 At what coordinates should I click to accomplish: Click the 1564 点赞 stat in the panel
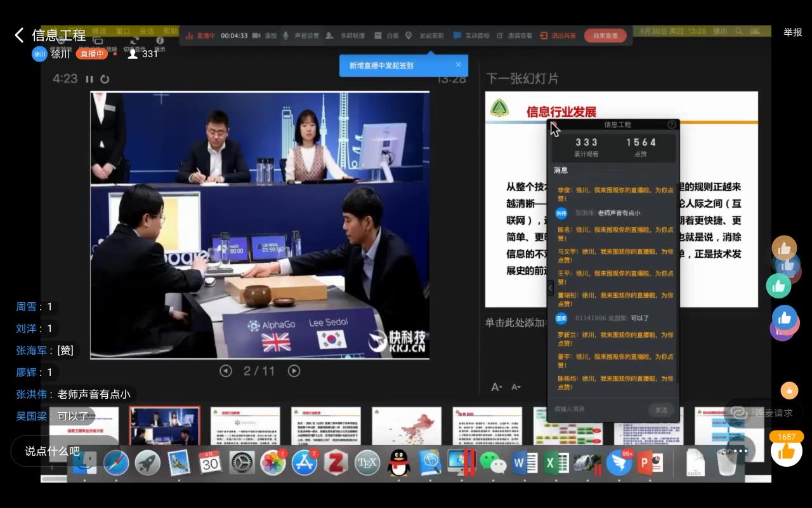pyautogui.click(x=641, y=147)
